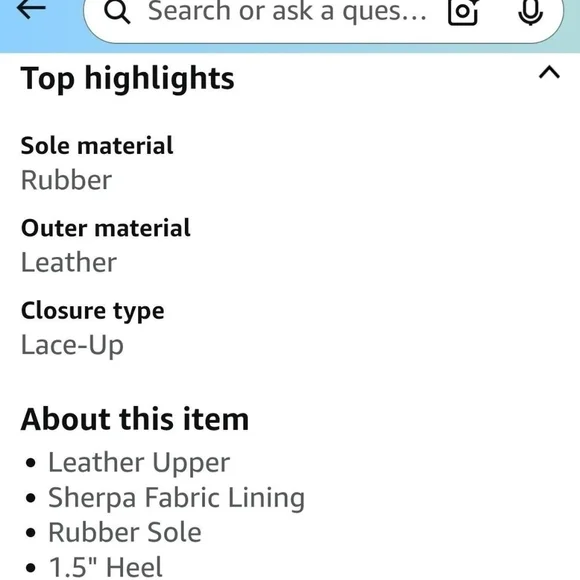Image resolution: width=580 pixels, height=580 pixels.
Task: Select the Top highlights heading
Action: tap(128, 78)
